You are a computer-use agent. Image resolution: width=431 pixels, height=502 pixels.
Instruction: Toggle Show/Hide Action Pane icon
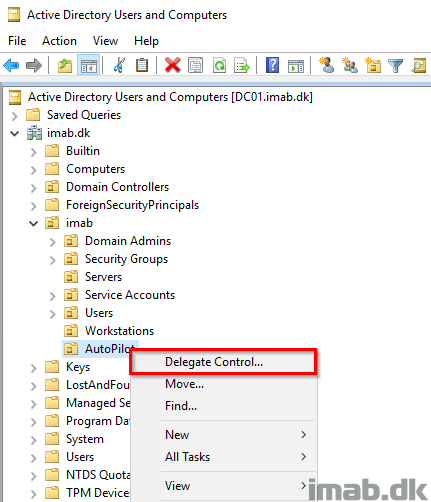click(x=296, y=66)
